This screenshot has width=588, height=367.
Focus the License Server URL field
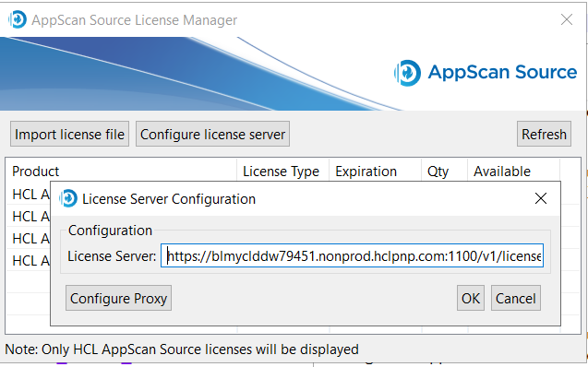[x=352, y=255]
